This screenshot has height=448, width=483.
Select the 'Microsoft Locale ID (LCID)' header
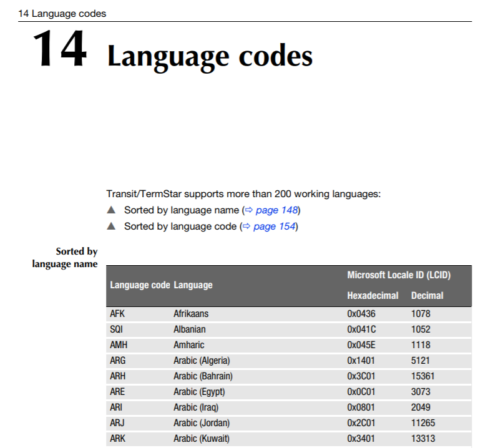[399, 275]
